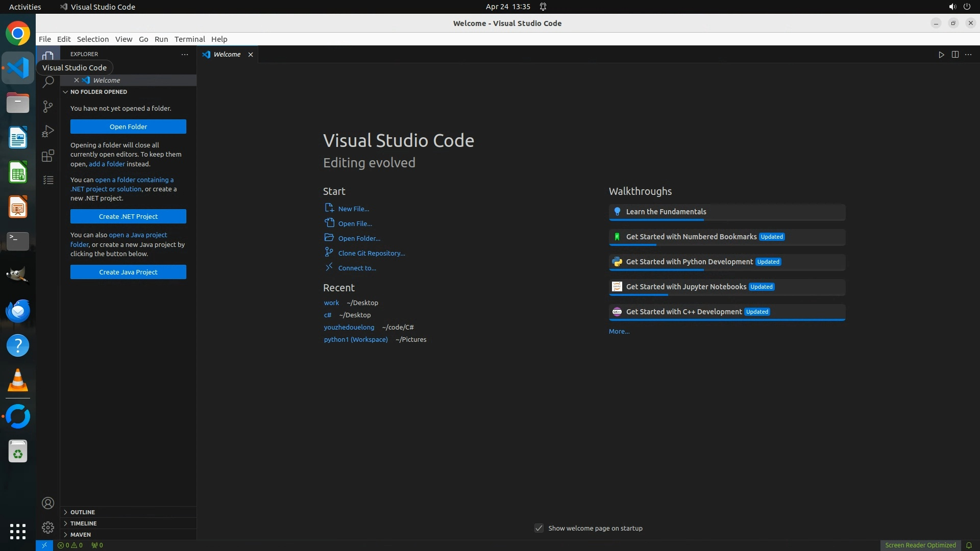Click Create Java Project button

[x=128, y=272]
